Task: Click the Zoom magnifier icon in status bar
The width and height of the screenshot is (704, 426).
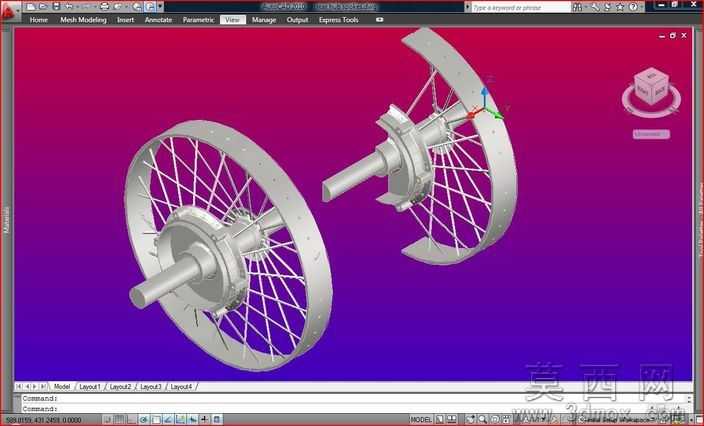Action: click(483, 420)
